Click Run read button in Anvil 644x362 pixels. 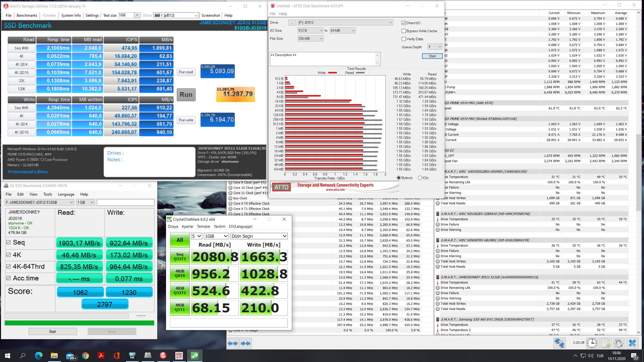pos(186,72)
